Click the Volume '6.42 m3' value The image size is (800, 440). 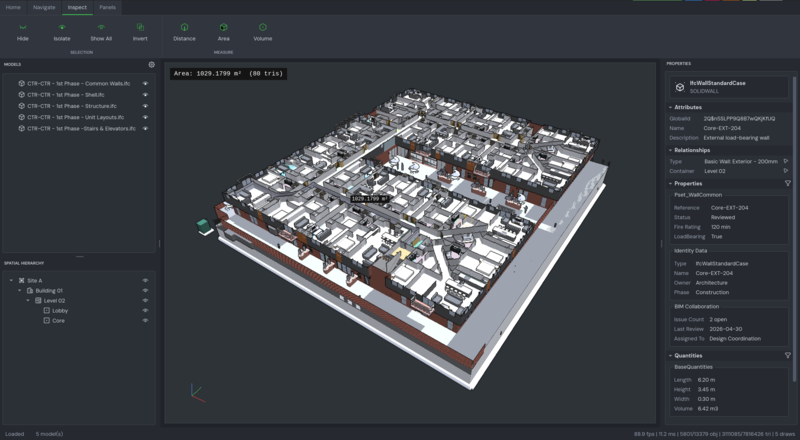pos(708,408)
